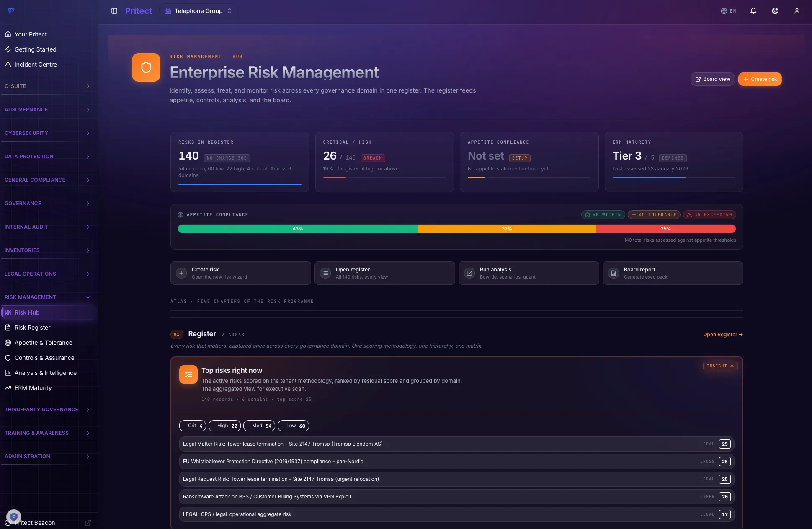This screenshot has height=529, width=812.
Task: Click the globe language icon
Action: pos(724,11)
